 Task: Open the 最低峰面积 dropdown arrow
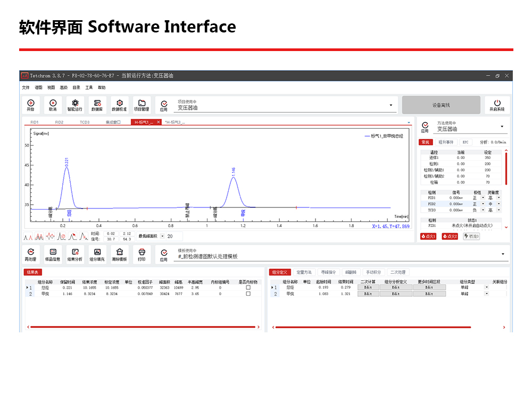click(x=162, y=236)
